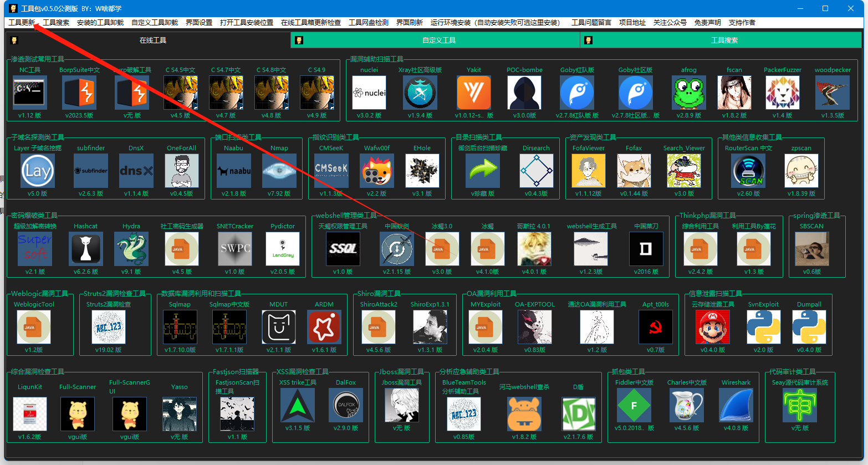This screenshot has height=465, width=868.
Task: Open the 打开工具安装位置 menu
Action: pyautogui.click(x=247, y=23)
